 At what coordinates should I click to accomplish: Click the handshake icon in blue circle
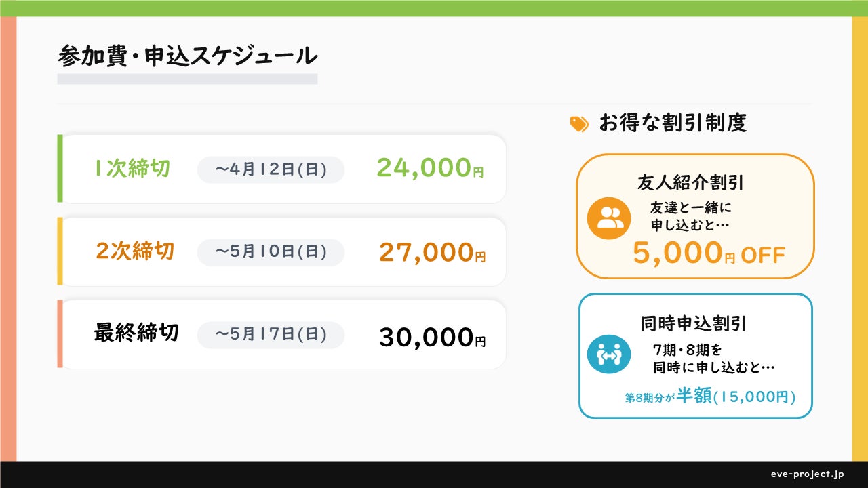point(609,352)
